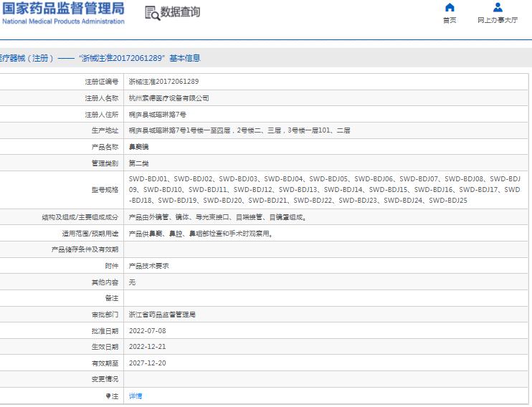Open the user icon for 网上办事大厅

point(498,7)
